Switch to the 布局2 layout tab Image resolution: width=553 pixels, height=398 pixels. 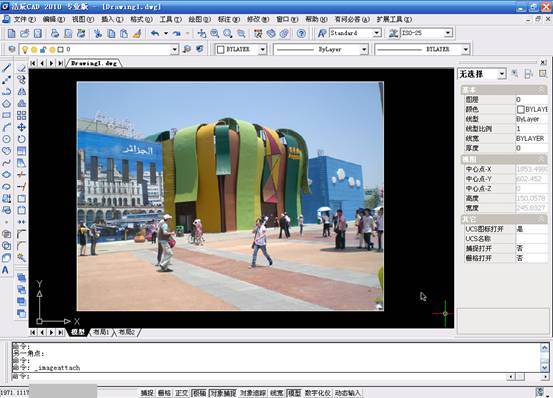click(x=126, y=332)
